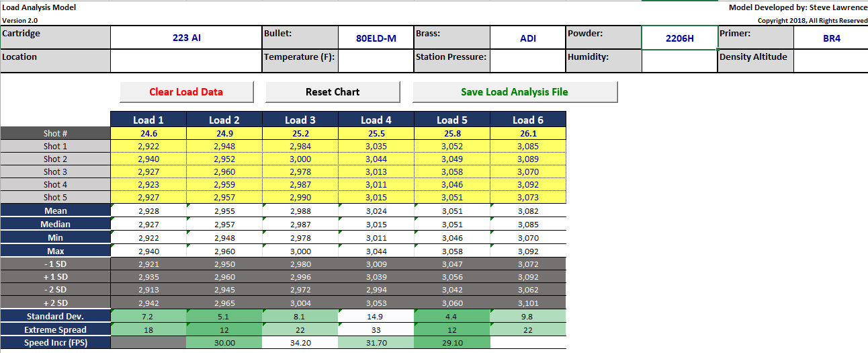Image resolution: width=868 pixels, height=353 pixels.
Task: Select the Bullet value cell 80ELD-M
Action: coord(376,38)
